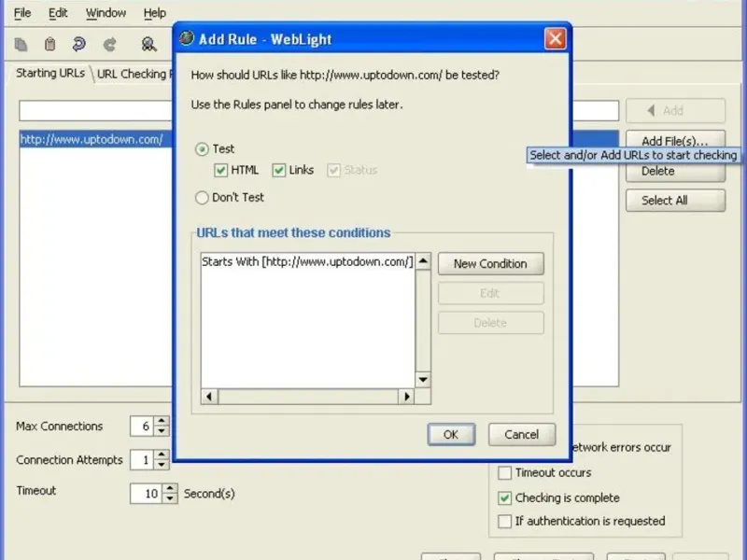Close the Add Rule dialog with the X

coord(555,38)
